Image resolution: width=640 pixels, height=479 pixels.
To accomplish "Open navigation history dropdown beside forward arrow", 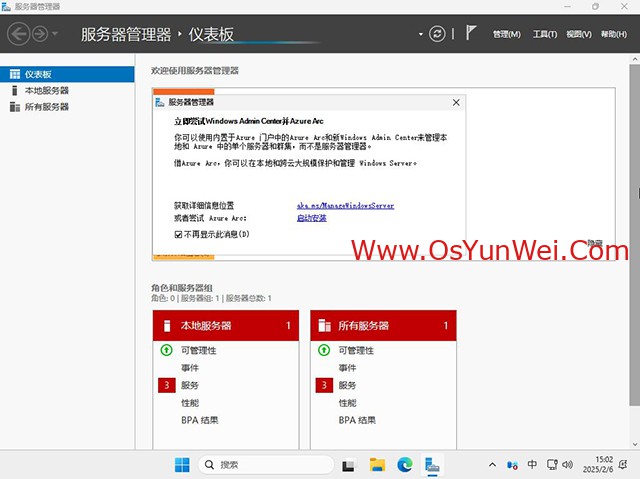I will 55,34.
